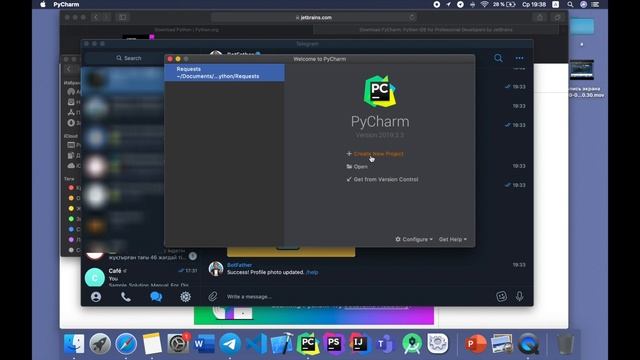640x360 pixels.
Task: Open Xcode from the Dock
Action: (282, 344)
